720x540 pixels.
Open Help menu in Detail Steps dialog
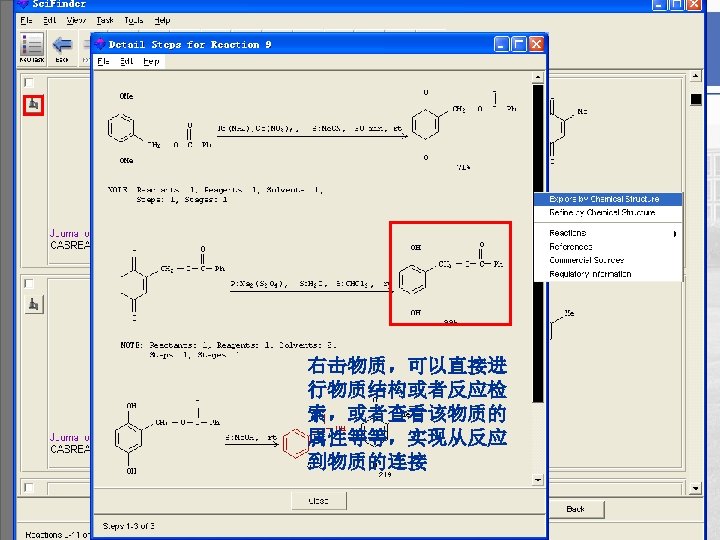point(151,62)
